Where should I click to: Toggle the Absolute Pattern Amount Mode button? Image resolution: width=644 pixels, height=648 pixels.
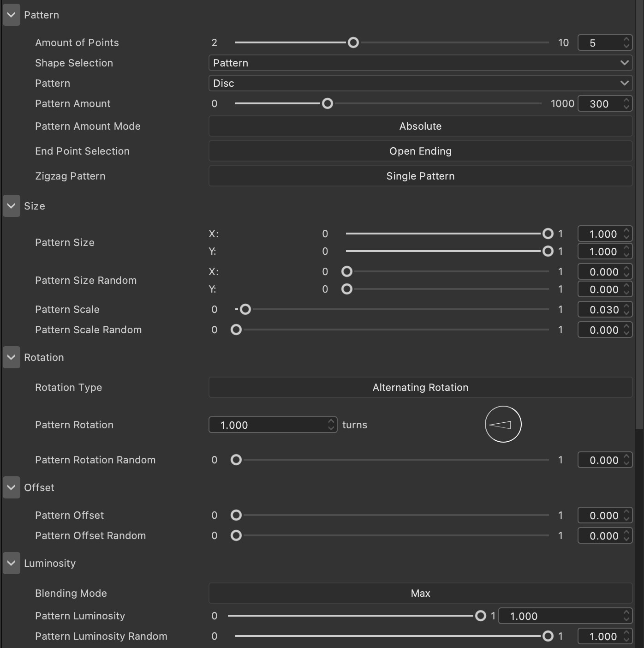tap(420, 126)
